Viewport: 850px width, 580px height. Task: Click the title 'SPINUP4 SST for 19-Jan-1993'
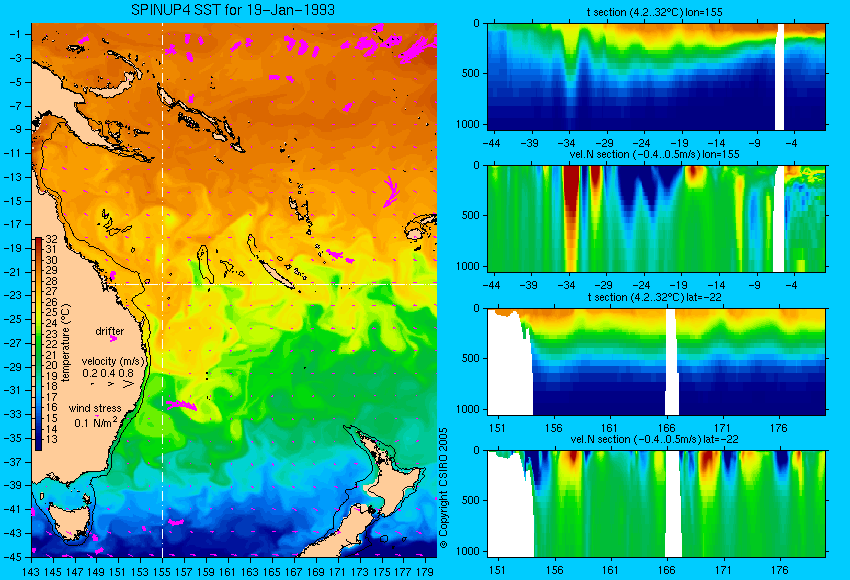[233, 10]
